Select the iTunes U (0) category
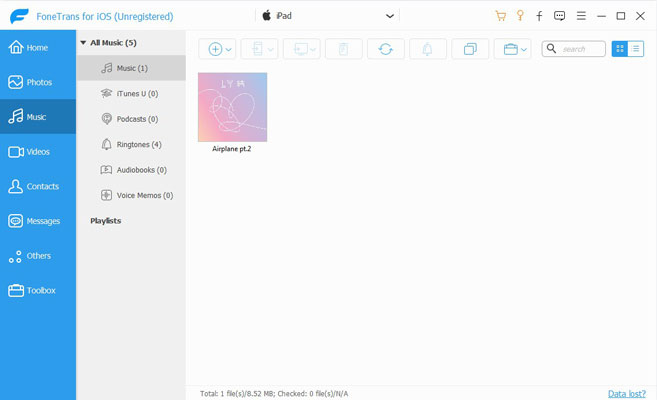This screenshot has width=657, height=400. click(x=131, y=93)
